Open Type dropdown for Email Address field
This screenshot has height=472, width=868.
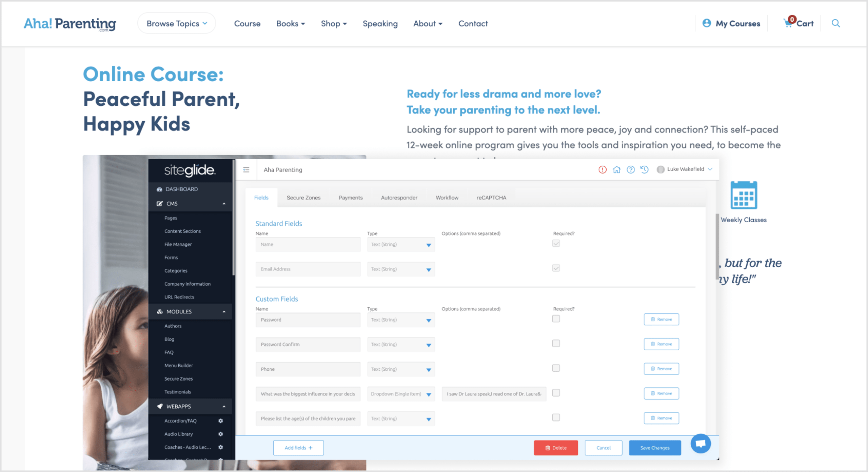tap(401, 269)
